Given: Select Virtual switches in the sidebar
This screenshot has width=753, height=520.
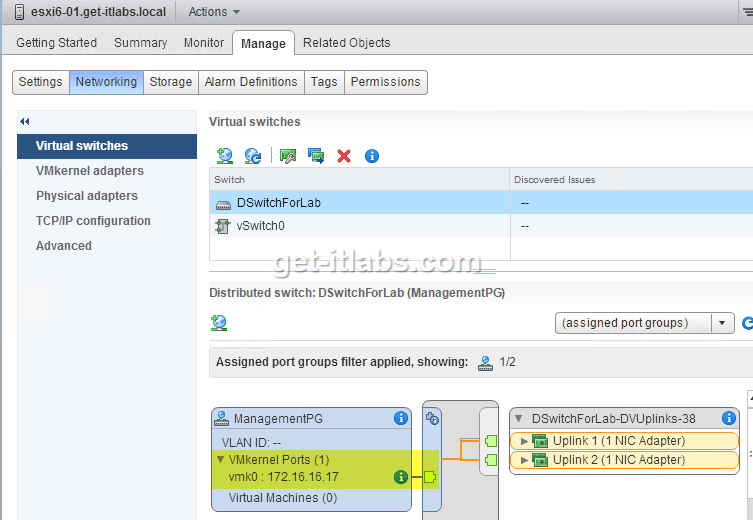Looking at the screenshot, I should [107, 146].
